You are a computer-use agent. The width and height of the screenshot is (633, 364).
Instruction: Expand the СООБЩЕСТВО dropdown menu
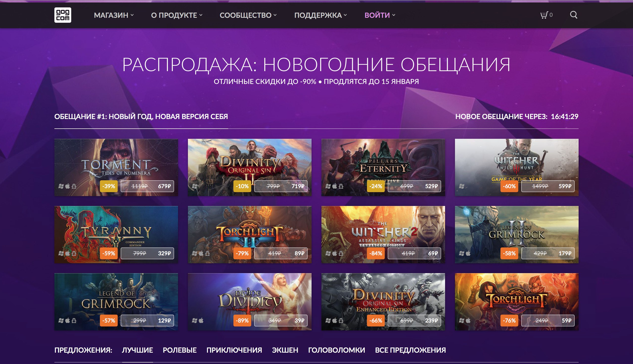click(248, 15)
